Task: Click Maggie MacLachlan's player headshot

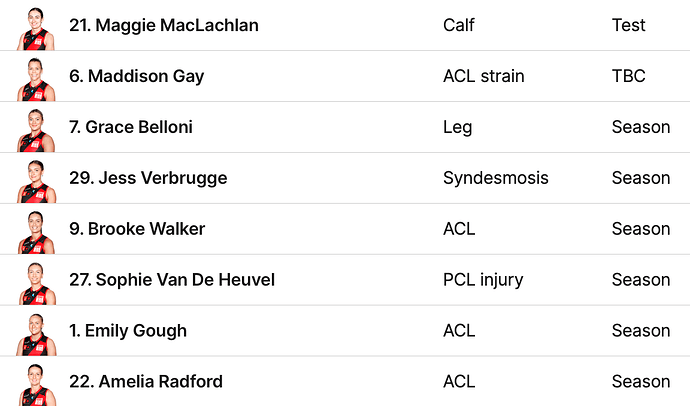Action: point(35,27)
